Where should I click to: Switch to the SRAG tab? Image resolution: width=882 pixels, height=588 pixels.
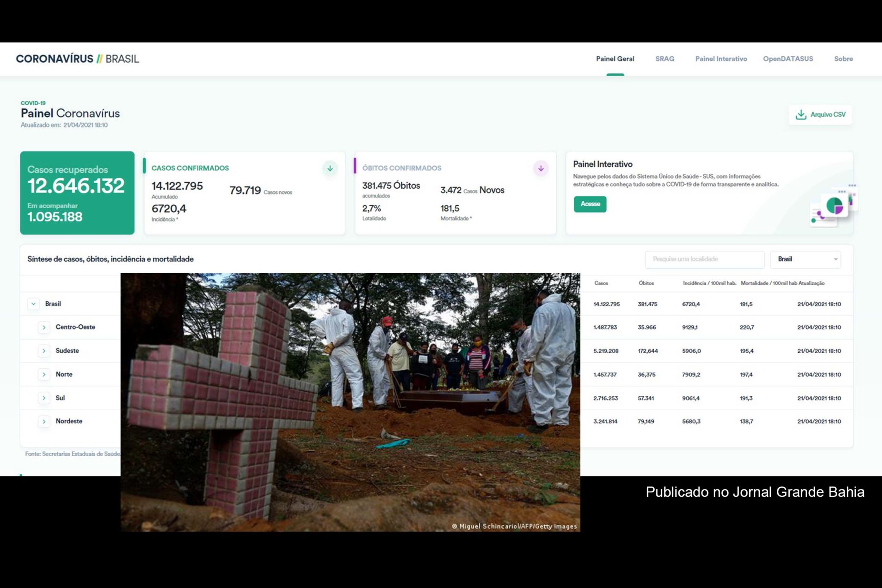(665, 59)
